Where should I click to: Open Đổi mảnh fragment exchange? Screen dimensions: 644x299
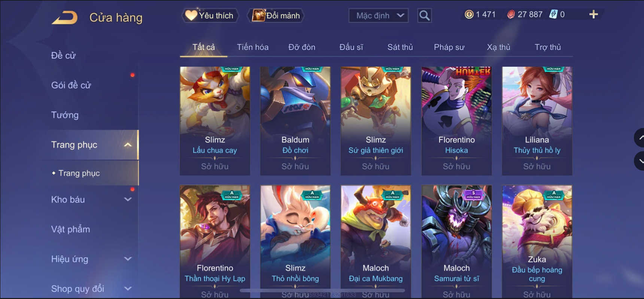[276, 15]
